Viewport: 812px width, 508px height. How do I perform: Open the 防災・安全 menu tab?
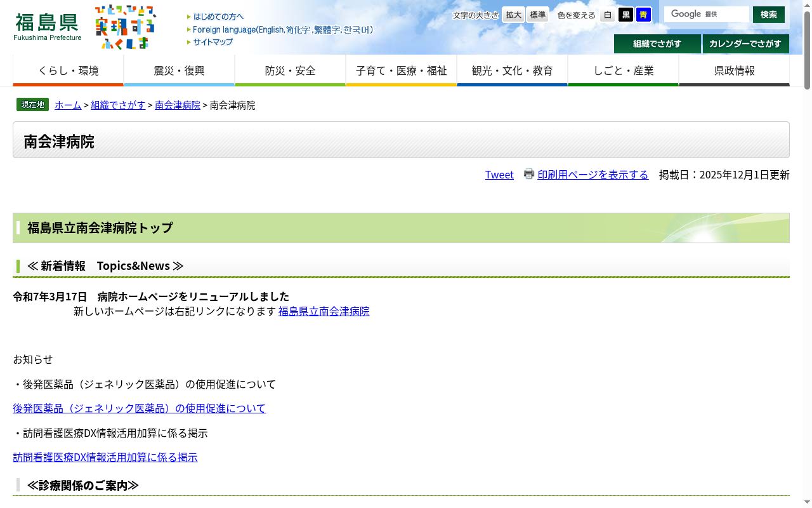point(290,70)
